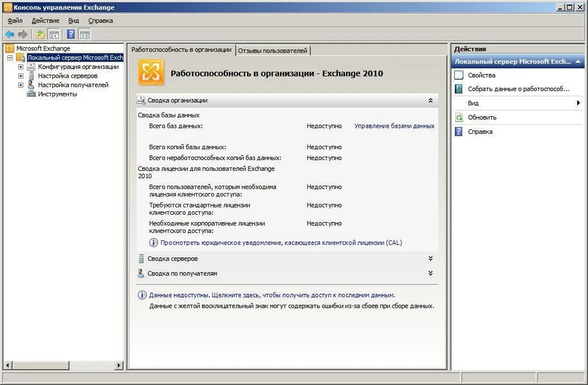Open the Вид menu in menu bar
This screenshot has height=385, width=588.
tap(73, 21)
